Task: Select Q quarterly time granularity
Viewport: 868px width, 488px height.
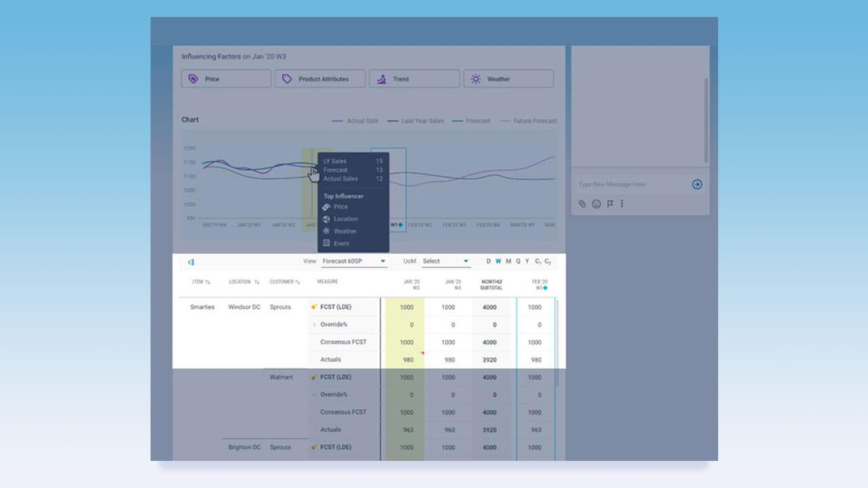Action: pyautogui.click(x=518, y=261)
